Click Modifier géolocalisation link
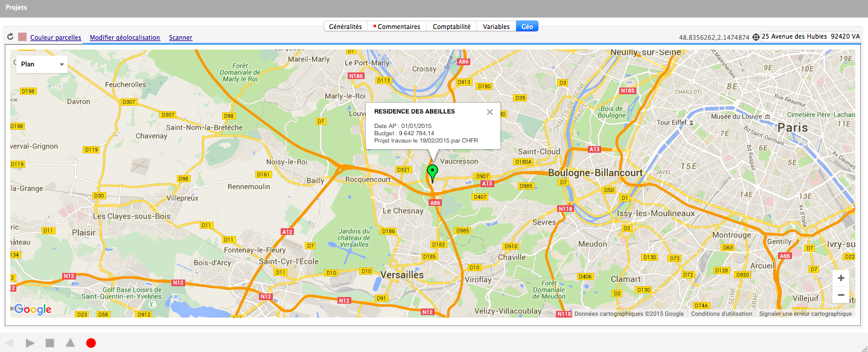This screenshot has width=868, height=352. click(125, 37)
